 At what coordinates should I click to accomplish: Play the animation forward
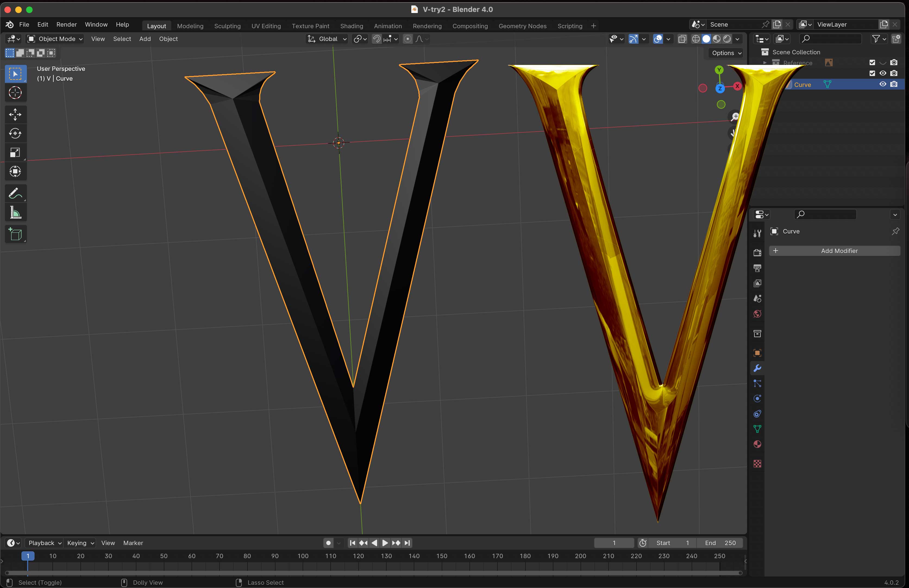(x=385, y=543)
